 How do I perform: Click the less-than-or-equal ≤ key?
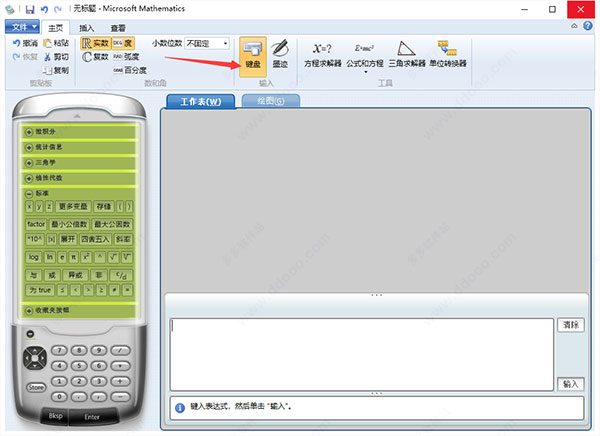click(x=62, y=290)
